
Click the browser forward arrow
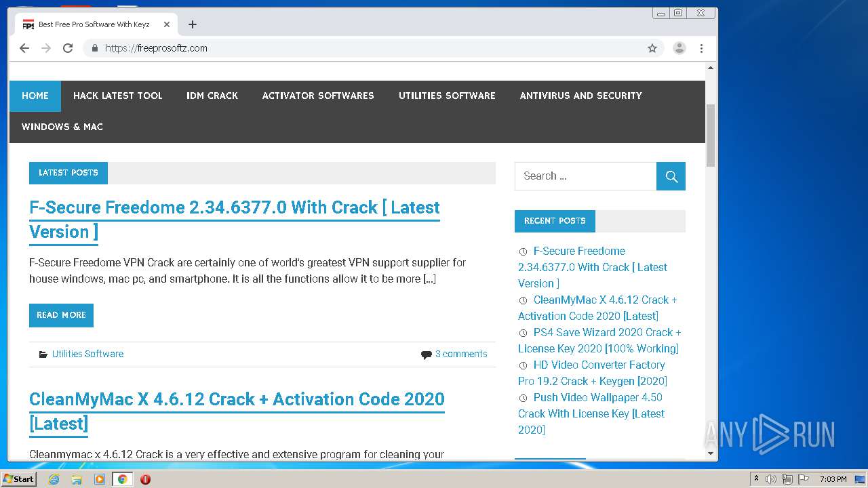(46, 48)
